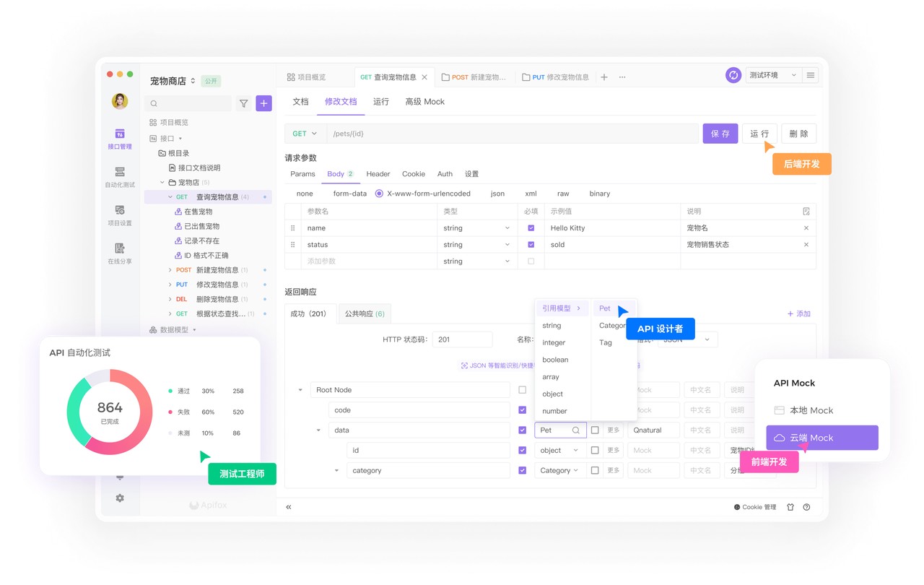The width and height of the screenshot is (924, 585).
Task: Switch to the 运行 tab
Action: coord(381,102)
